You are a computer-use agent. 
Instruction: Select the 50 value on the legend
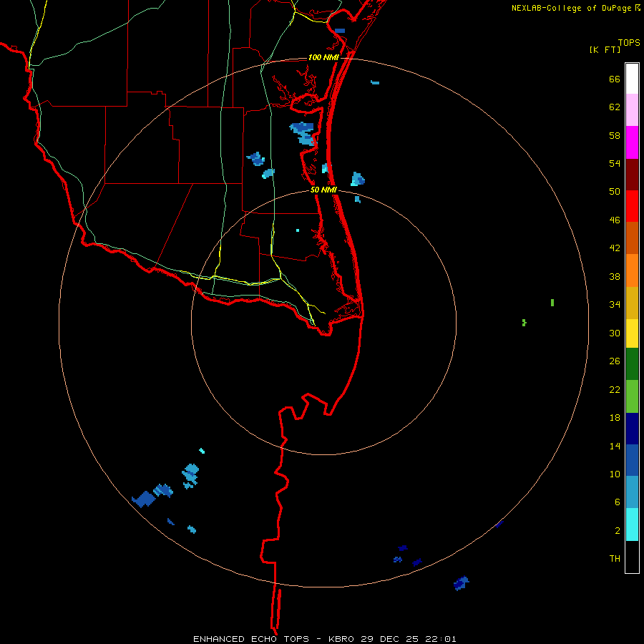(x=615, y=192)
